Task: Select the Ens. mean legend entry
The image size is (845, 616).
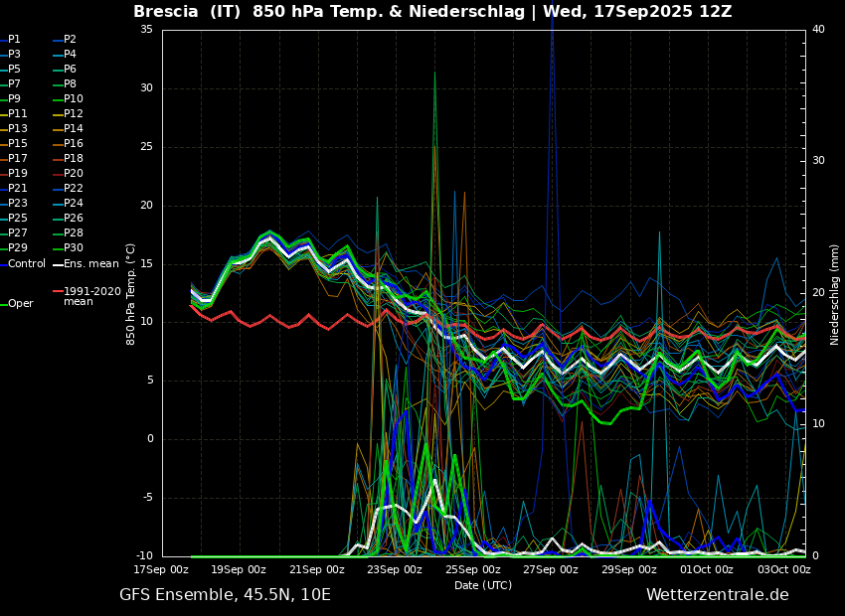Action: (x=90, y=264)
